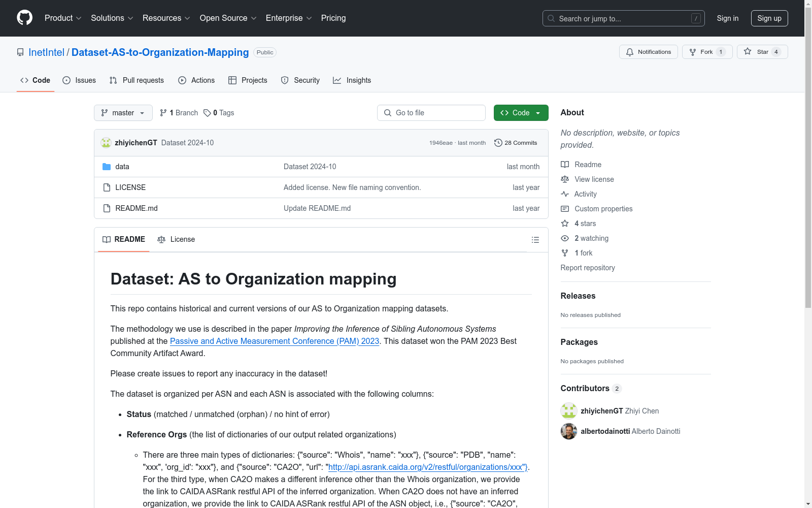Viewport: 812px width, 508px height.
Task: Open the Dataset-AS-to-Organization-Mapping repository link
Action: tap(160, 52)
